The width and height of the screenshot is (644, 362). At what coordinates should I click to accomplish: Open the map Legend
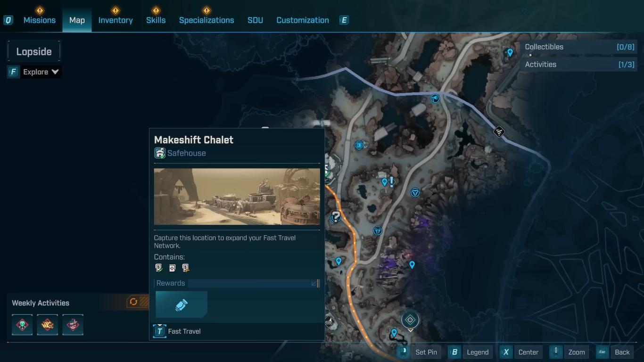[x=471, y=352]
